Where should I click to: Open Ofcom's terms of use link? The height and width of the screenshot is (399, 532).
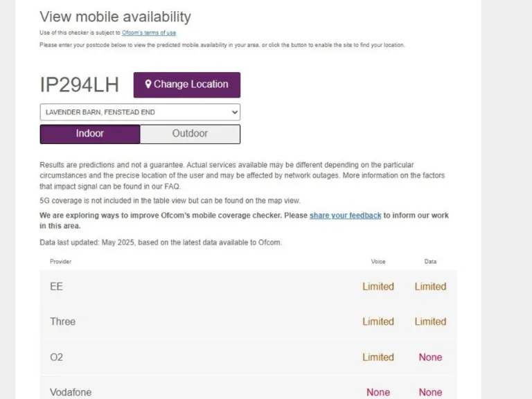149,33
